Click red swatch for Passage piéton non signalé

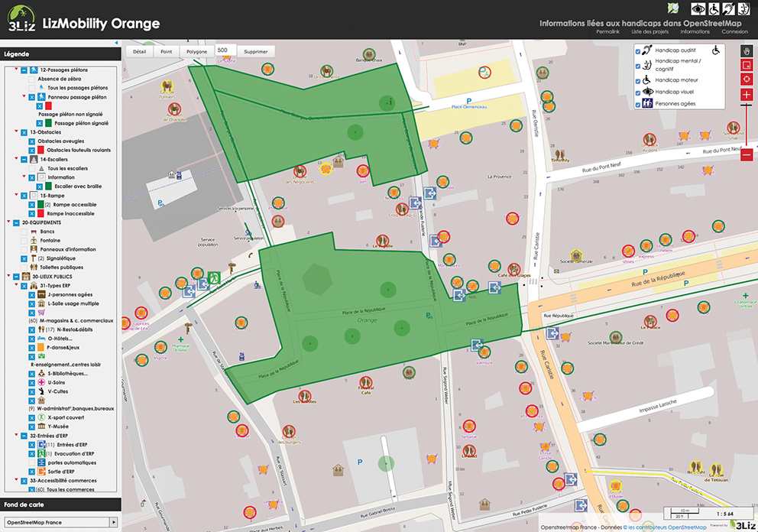tap(48, 106)
